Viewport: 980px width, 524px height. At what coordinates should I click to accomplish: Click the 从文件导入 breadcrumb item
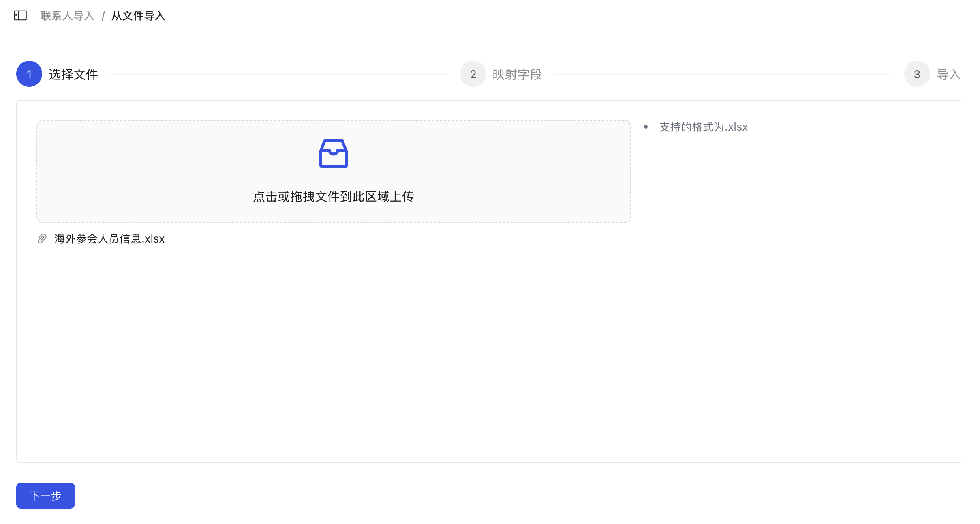pos(138,15)
